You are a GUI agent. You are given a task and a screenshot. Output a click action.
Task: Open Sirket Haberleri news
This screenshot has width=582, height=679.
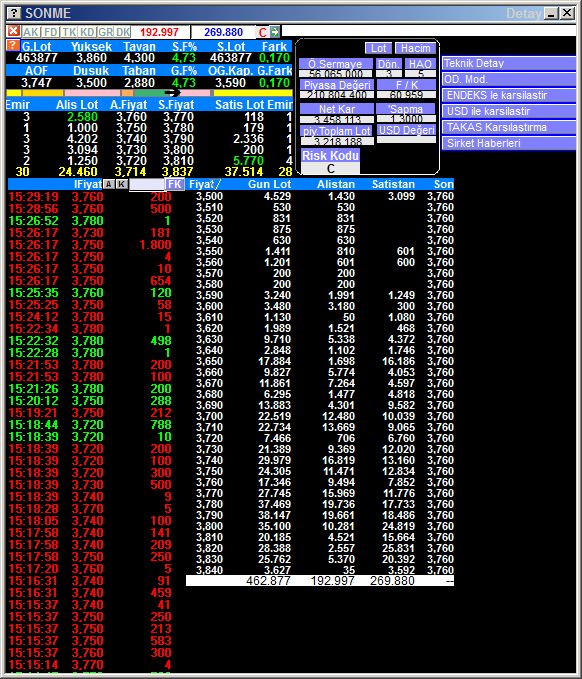508,143
